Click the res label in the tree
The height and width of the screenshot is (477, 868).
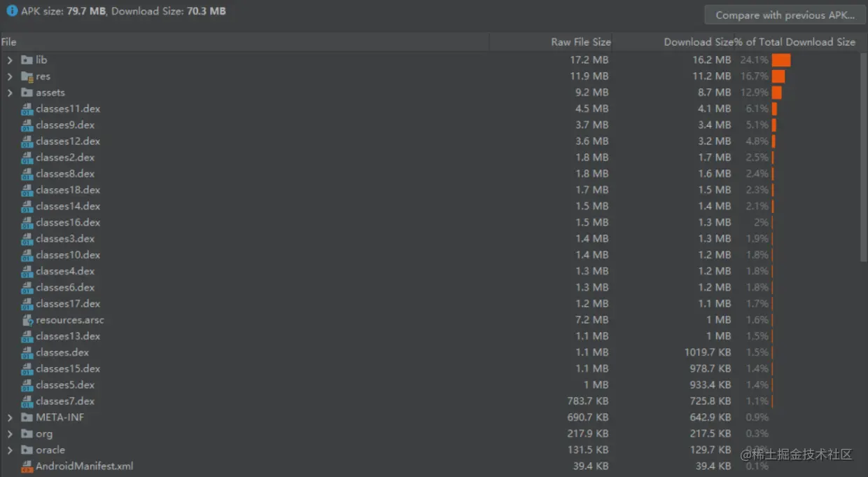tap(43, 76)
